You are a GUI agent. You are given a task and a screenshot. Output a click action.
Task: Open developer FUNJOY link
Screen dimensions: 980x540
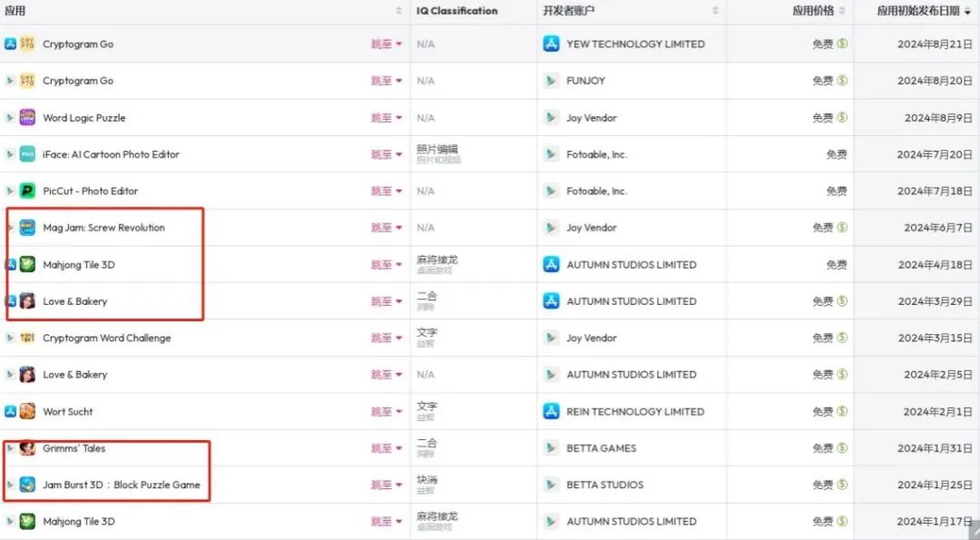click(585, 81)
